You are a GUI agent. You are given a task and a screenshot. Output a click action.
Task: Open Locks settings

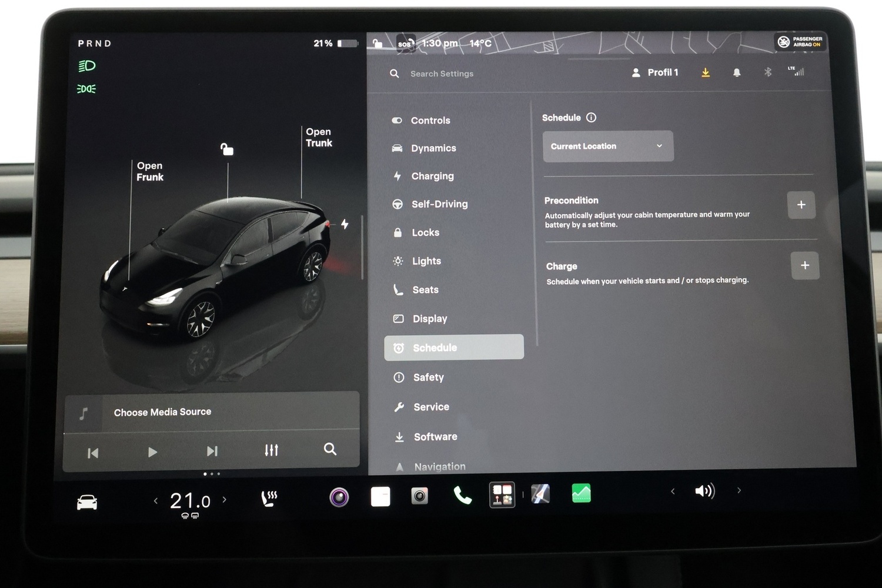(416, 232)
